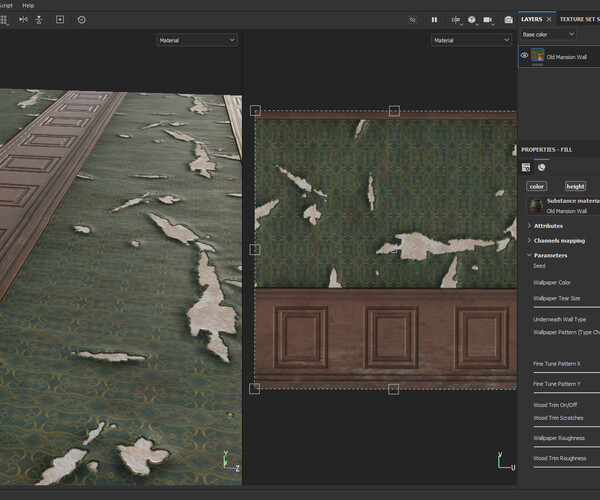
Task: Adjust the Wood Trim Scratches slider
Action: (567, 426)
